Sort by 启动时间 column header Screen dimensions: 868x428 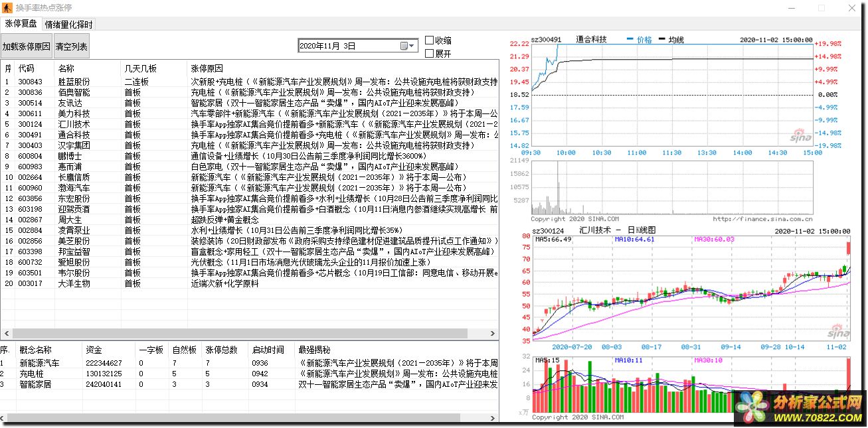272,350
